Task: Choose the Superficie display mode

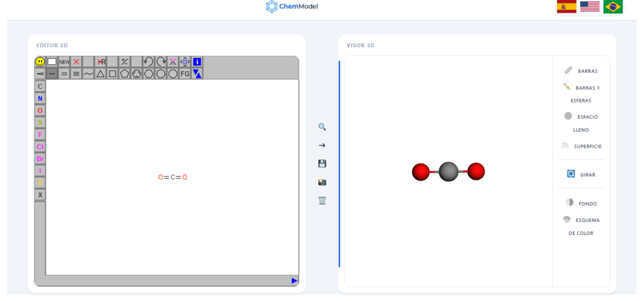Action: (x=581, y=146)
